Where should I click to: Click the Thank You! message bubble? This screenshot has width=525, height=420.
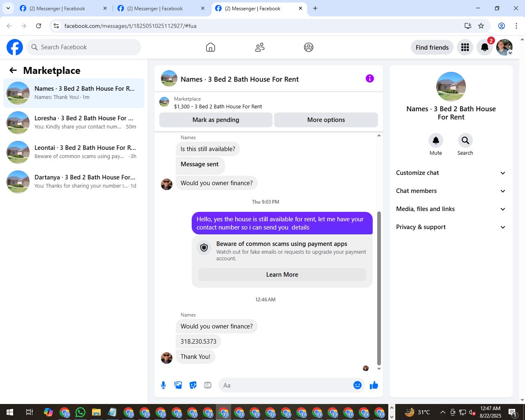(195, 357)
